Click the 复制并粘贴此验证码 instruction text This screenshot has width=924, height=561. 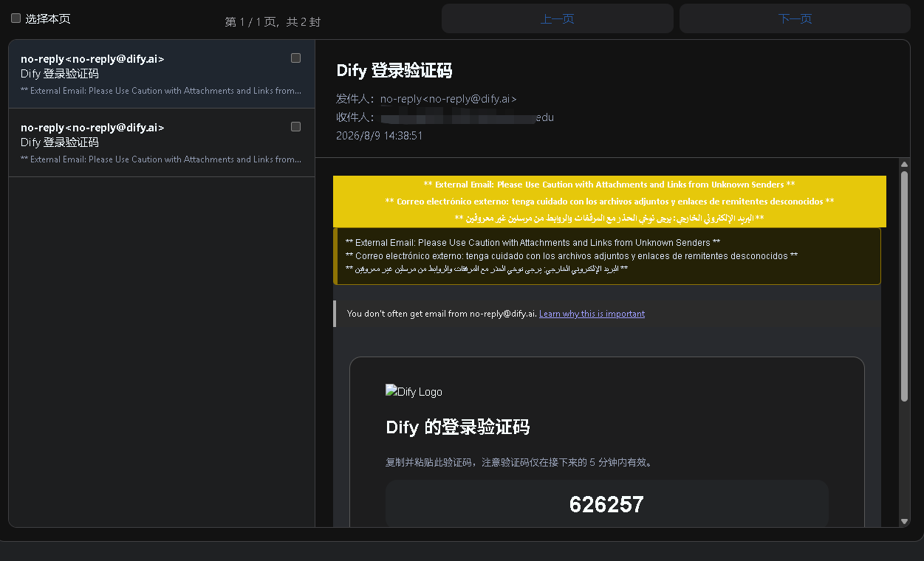point(518,463)
